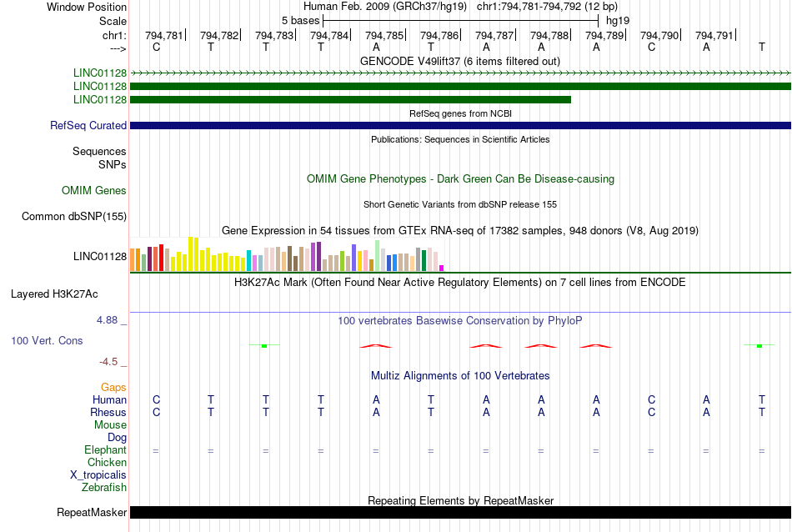Click the SNPs track label

coord(113,164)
